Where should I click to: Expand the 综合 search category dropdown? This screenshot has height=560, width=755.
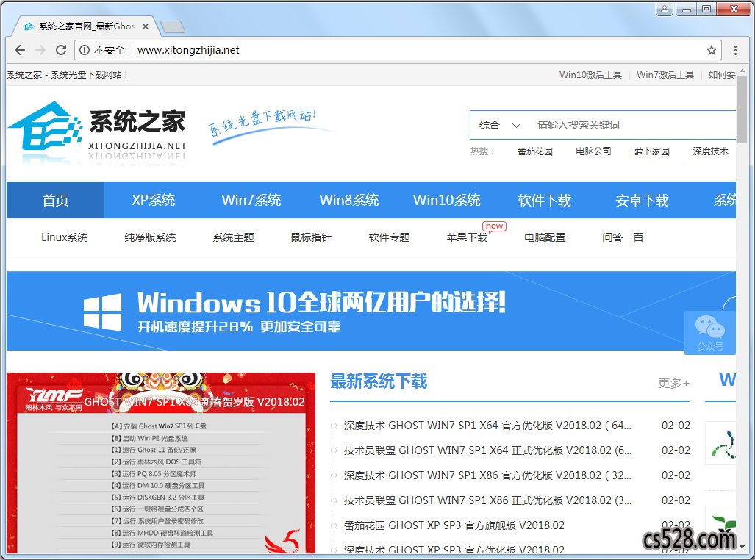tap(500, 125)
